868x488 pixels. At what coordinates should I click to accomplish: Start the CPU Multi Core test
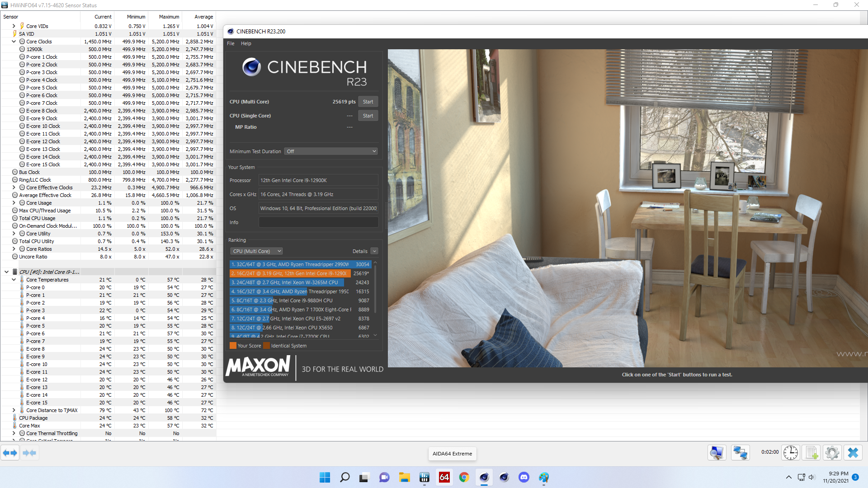click(x=368, y=102)
